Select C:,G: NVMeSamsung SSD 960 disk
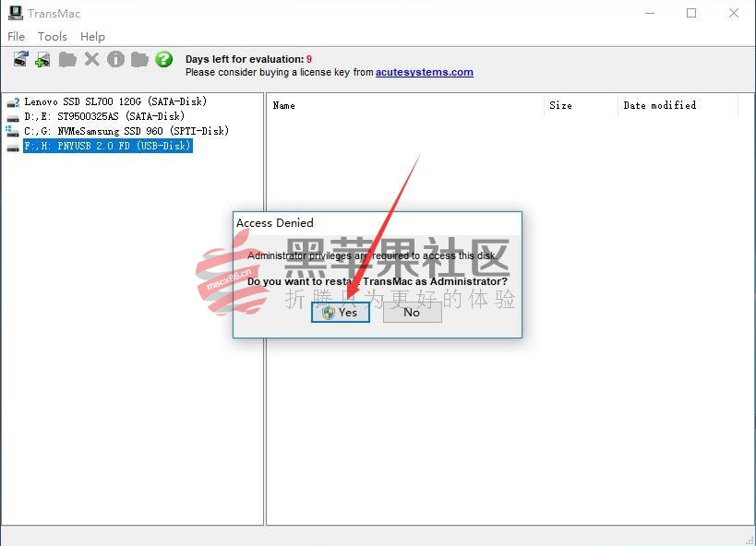756x546 pixels. 126,131
